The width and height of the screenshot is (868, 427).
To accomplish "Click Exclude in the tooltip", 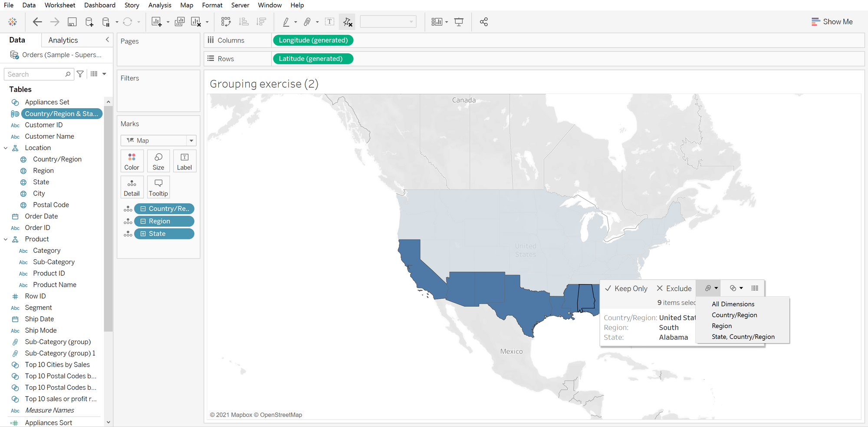I will point(674,288).
